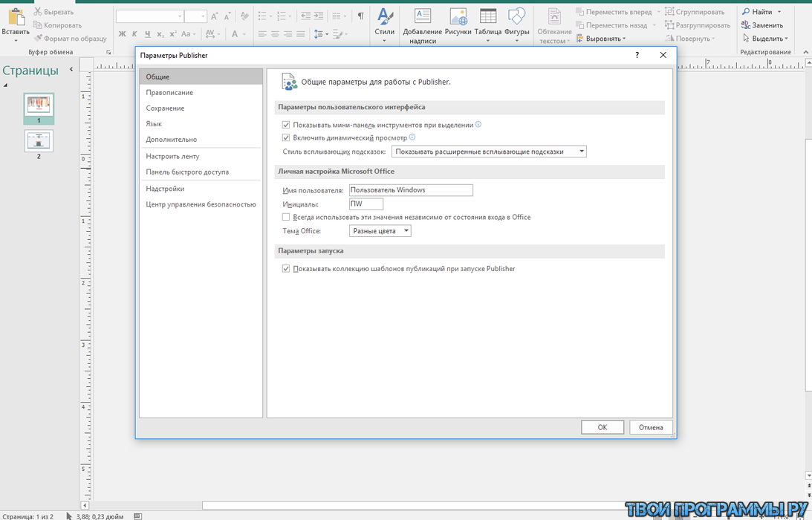Align text left in ribbon

(x=262, y=33)
